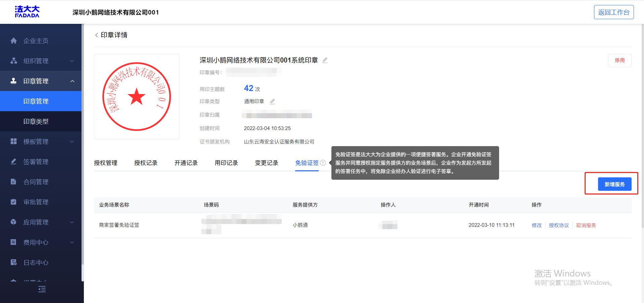Viewport: 644px width, 303px height.
Task: Click the 2022-03-10 11:13:11 timestamp cell
Action: (491, 225)
